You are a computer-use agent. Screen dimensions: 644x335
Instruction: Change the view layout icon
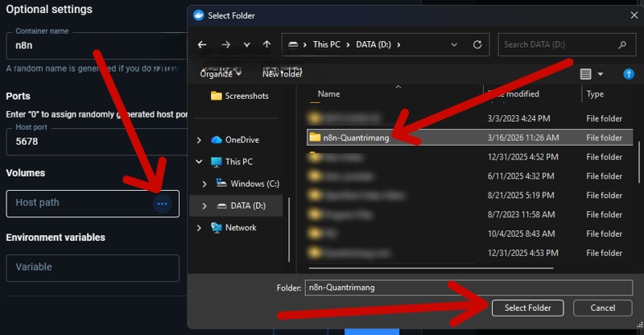[x=586, y=74]
